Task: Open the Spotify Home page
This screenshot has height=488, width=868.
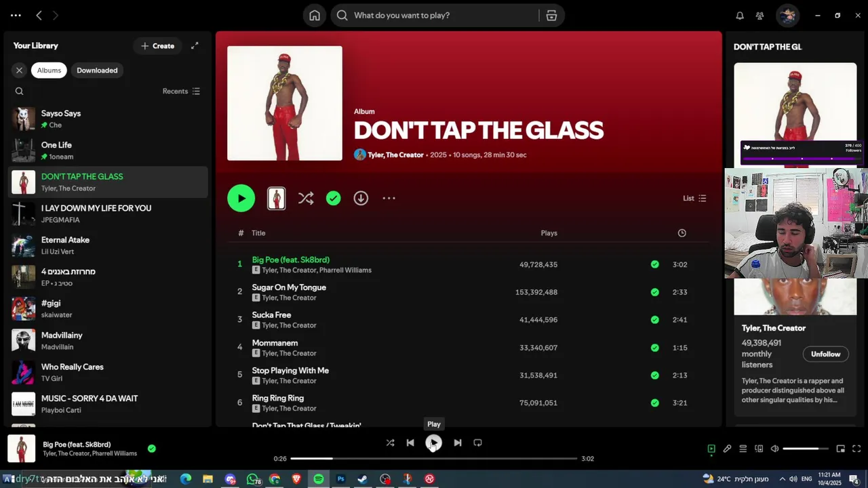Action: pos(315,16)
